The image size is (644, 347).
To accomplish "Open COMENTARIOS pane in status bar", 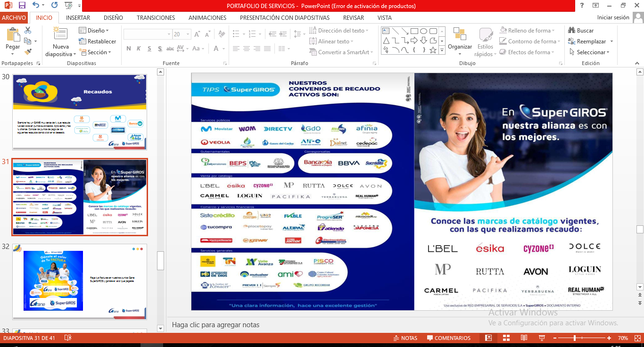I will pos(448,338).
